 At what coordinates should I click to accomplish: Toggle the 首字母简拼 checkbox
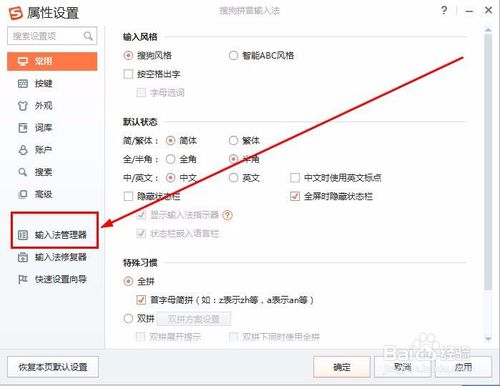141,300
